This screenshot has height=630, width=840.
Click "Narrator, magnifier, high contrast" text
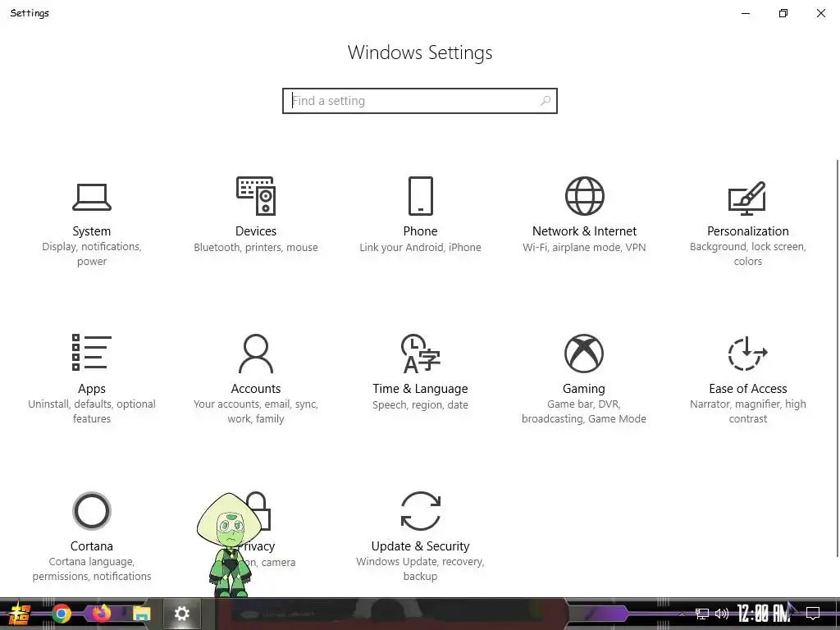tap(748, 412)
